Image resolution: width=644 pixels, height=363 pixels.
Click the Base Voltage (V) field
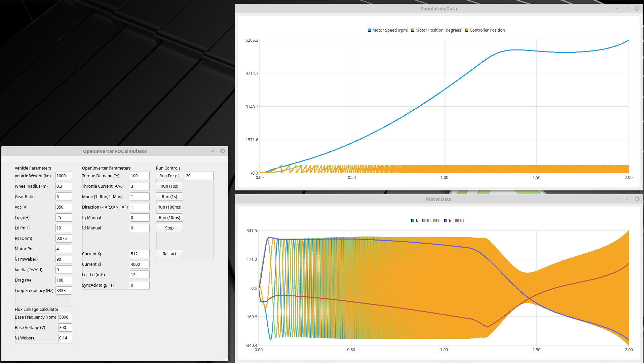[x=65, y=328]
